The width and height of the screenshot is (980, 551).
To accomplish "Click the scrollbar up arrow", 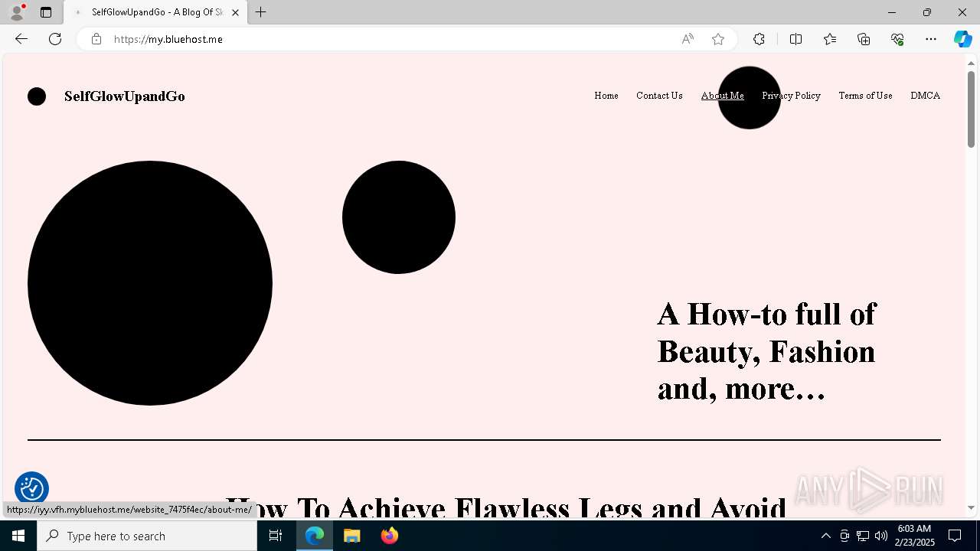I will 971,63.
